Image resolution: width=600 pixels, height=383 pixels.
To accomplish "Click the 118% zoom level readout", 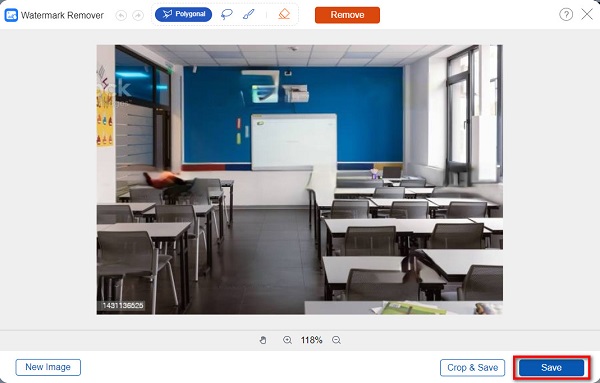I will (311, 340).
